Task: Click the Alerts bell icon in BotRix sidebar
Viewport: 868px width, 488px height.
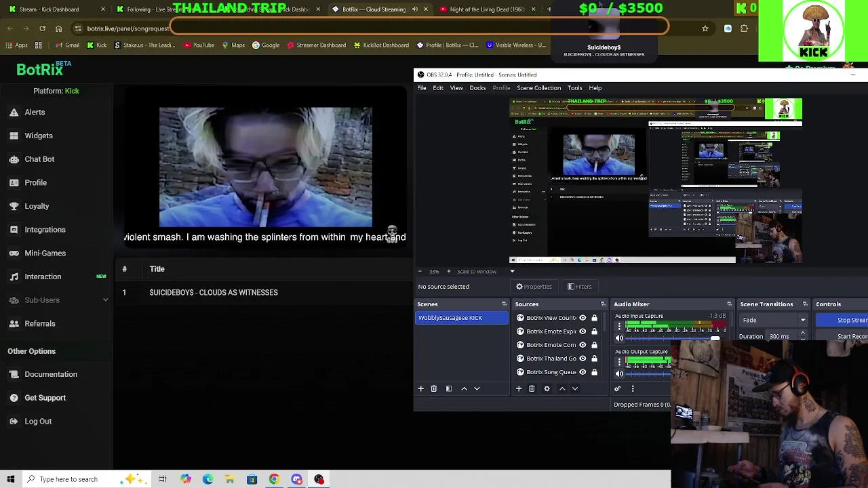Action: pos(14,113)
